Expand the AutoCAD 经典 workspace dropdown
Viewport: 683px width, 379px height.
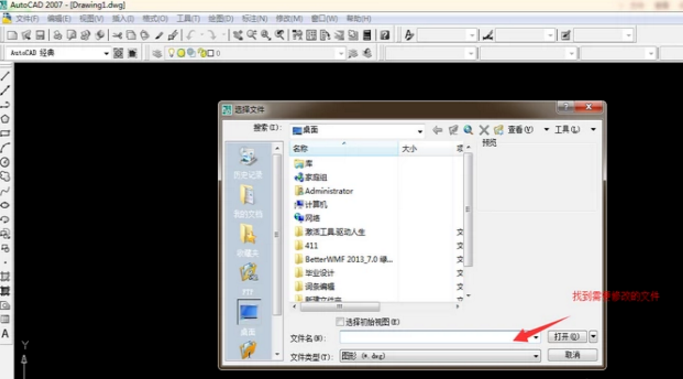point(106,53)
